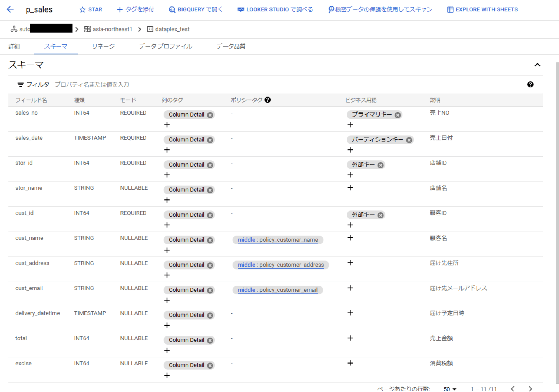This screenshot has width=559, height=392.
Task: Add column tag to excise
Action: click(167, 375)
